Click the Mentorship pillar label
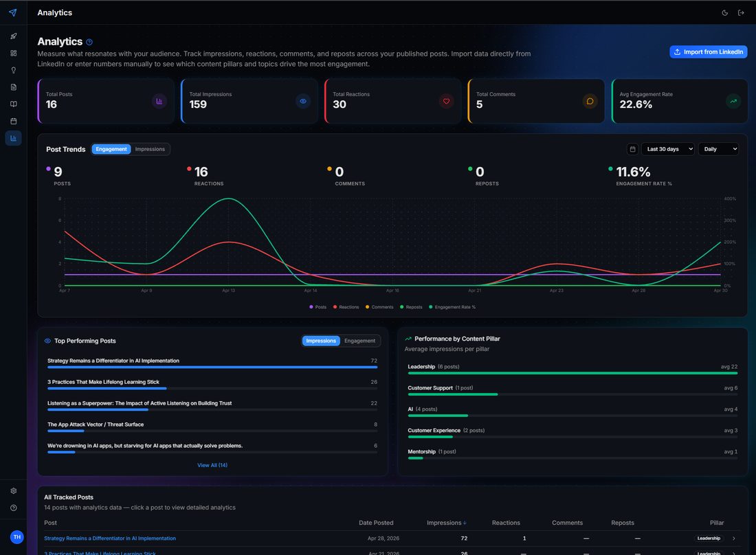The height and width of the screenshot is (555, 756). [421, 451]
